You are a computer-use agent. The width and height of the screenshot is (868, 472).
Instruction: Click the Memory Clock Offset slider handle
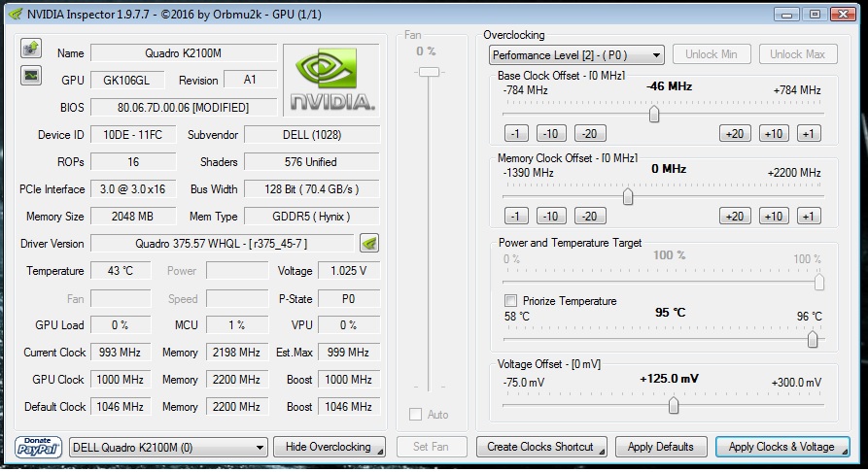pyautogui.click(x=628, y=196)
